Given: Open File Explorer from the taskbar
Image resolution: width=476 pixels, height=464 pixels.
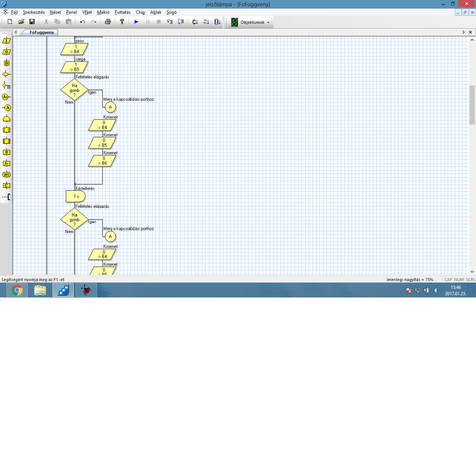Looking at the screenshot, I should (40, 290).
